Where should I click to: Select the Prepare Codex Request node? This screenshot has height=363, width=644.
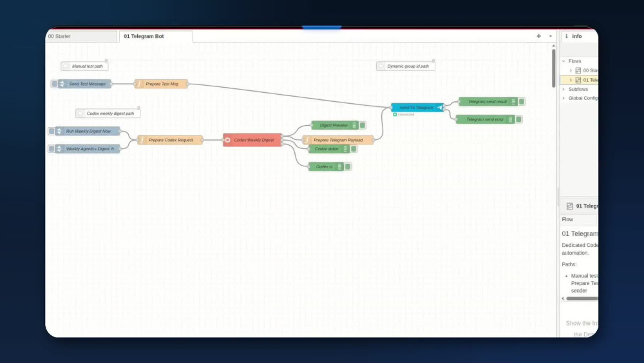coord(171,140)
